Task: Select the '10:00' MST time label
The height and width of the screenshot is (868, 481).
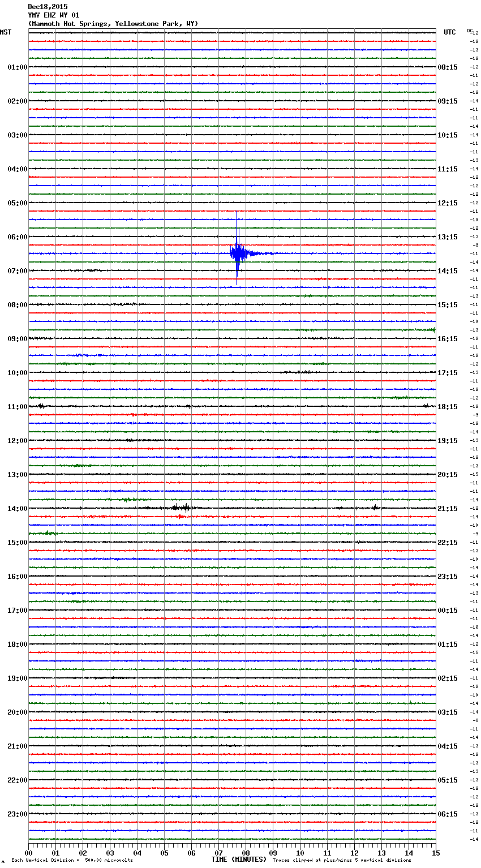Action: [x=18, y=373]
